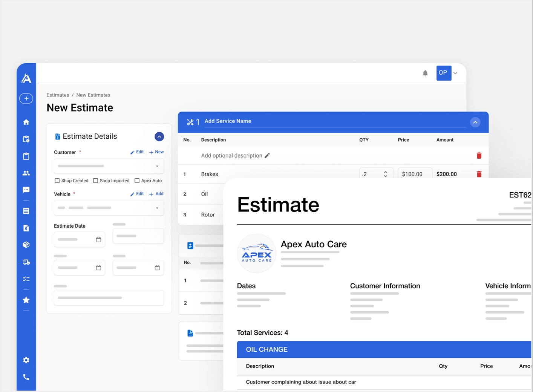533x392 pixels.
Task: Click the Apex logo in sidebar
Action: coord(26,78)
